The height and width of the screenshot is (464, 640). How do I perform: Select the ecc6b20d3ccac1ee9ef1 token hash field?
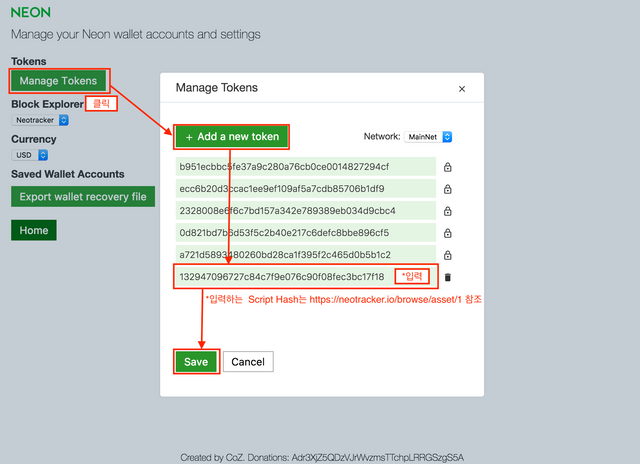306,189
